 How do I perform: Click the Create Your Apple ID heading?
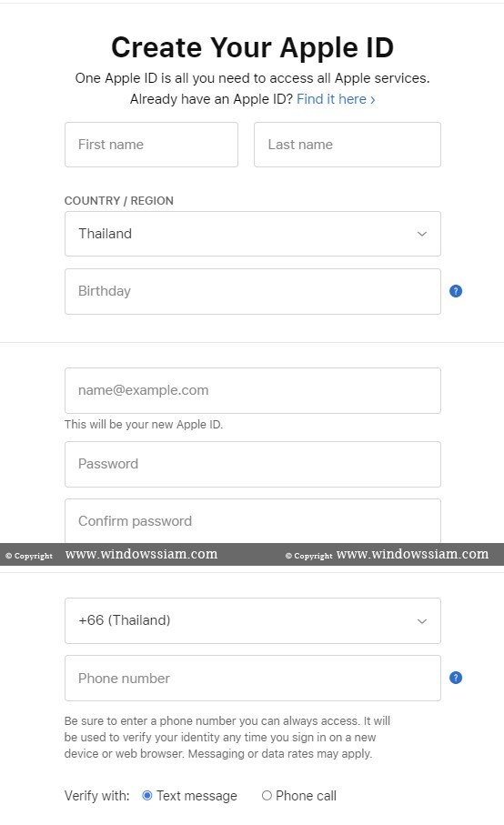[252, 47]
